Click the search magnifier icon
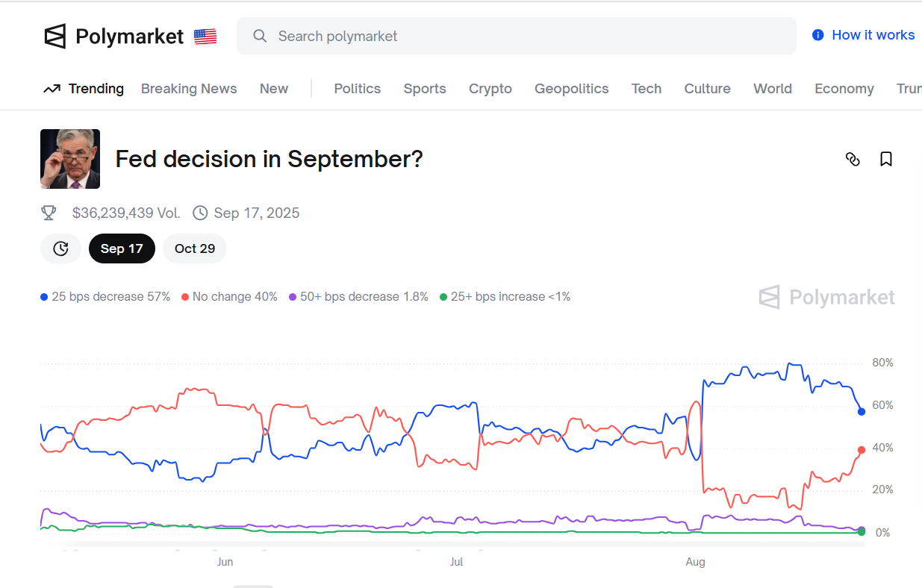The image size is (922, 588). tap(260, 36)
